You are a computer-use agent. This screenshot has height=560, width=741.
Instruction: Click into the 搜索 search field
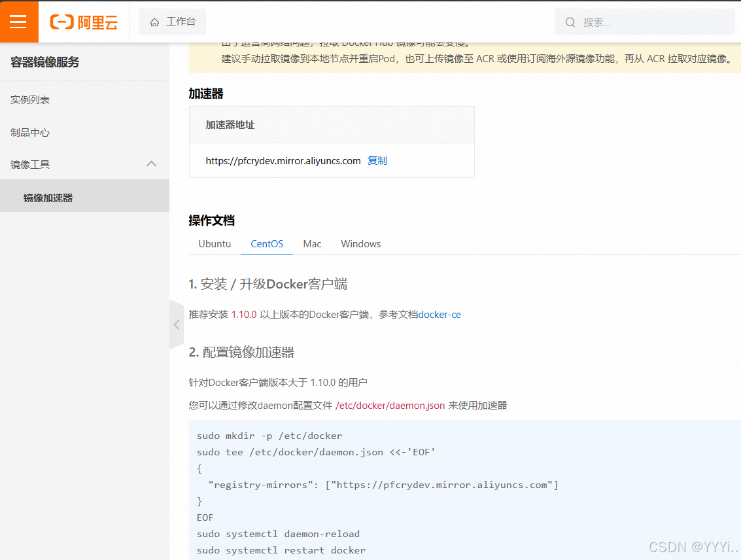644,22
